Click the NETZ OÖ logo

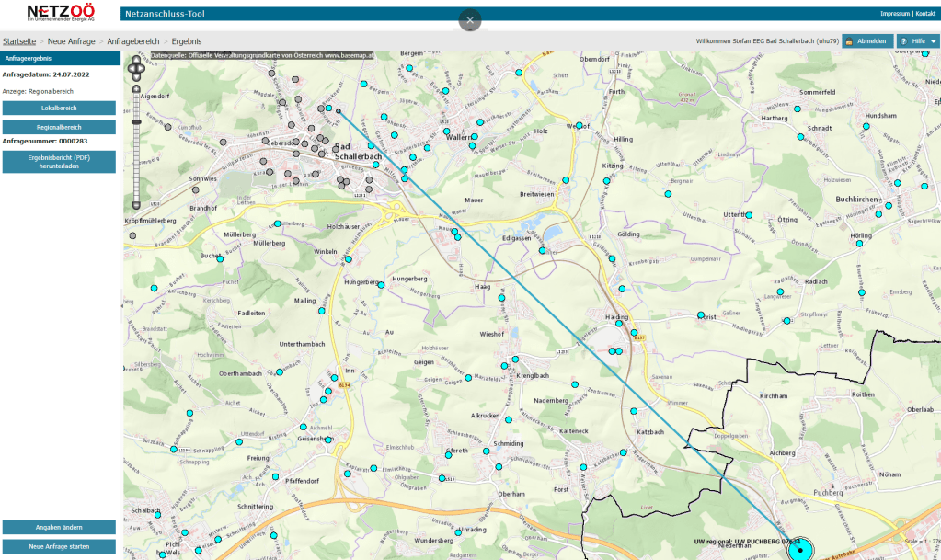(61, 15)
